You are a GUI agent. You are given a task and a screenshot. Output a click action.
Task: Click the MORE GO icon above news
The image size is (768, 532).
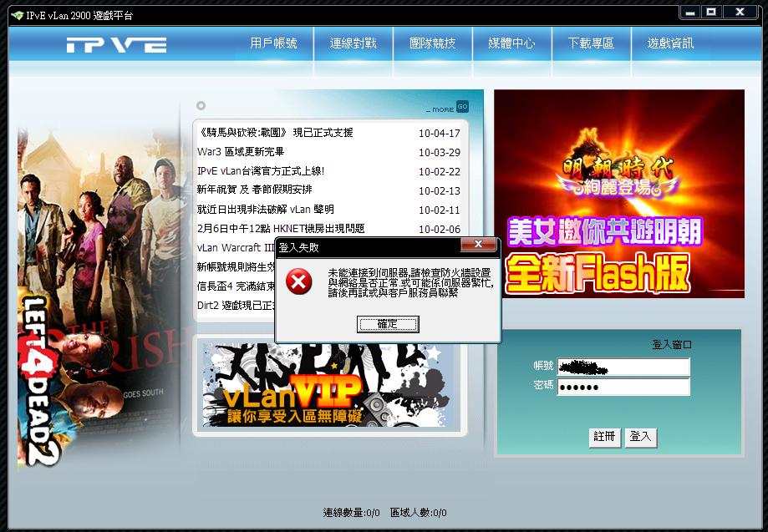point(462,106)
